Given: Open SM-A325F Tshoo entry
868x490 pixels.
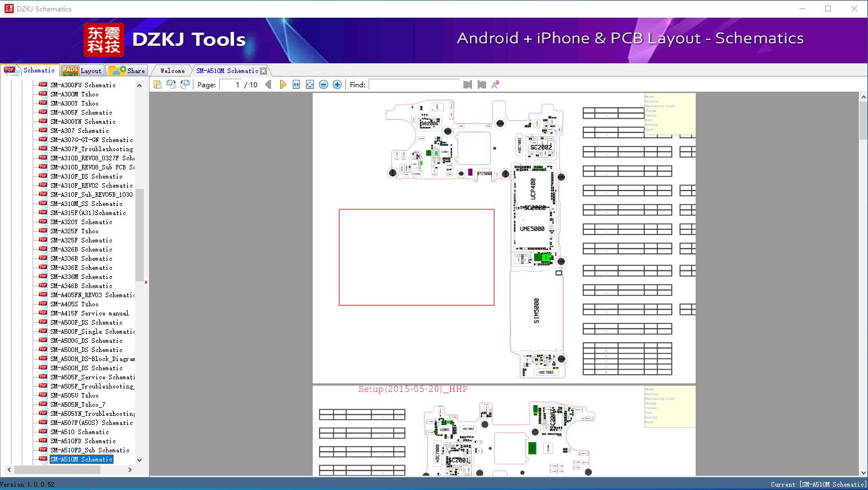Looking at the screenshot, I should point(74,231).
